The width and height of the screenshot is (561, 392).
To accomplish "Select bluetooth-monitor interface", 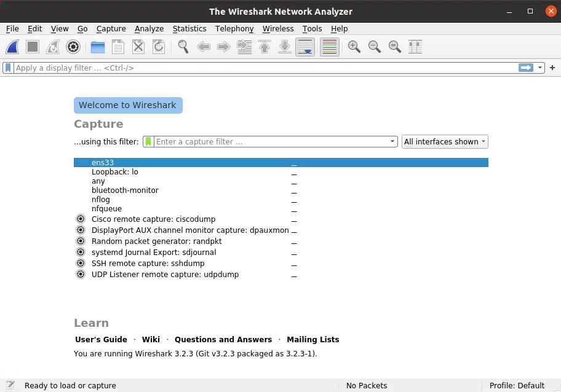I will coord(281,190).
